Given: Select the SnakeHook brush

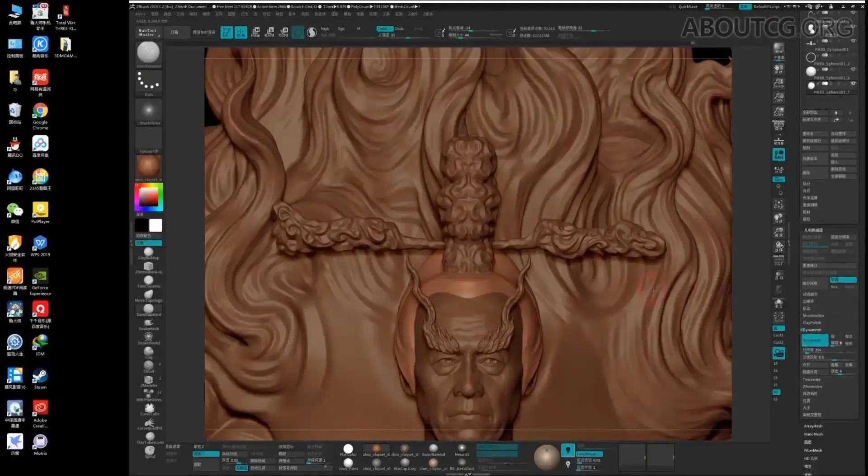Looking at the screenshot, I should pyautogui.click(x=148, y=323).
